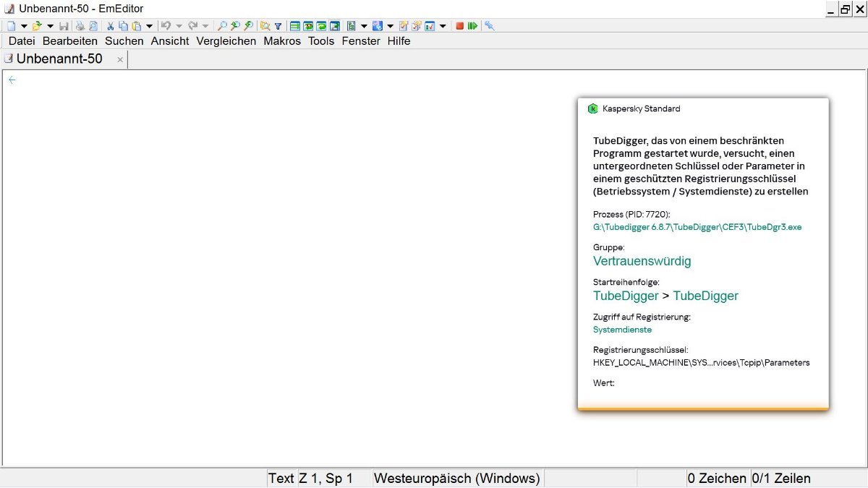Image resolution: width=868 pixels, height=488 pixels.
Task: Create a new file with toolbar icon
Action: [12, 26]
